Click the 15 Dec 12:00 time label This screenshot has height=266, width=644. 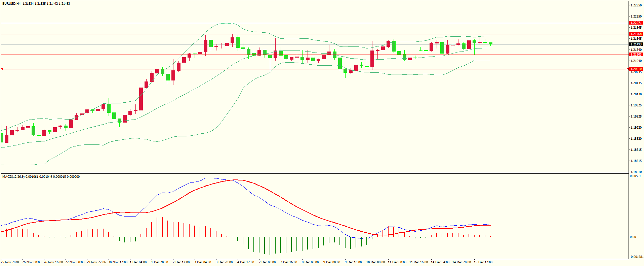(483, 262)
